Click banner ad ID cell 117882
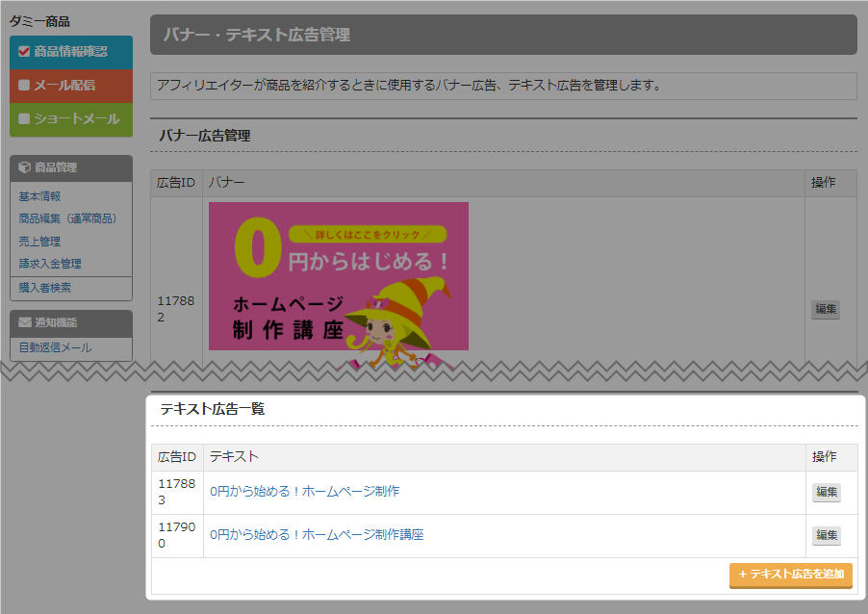 pyautogui.click(x=176, y=309)
